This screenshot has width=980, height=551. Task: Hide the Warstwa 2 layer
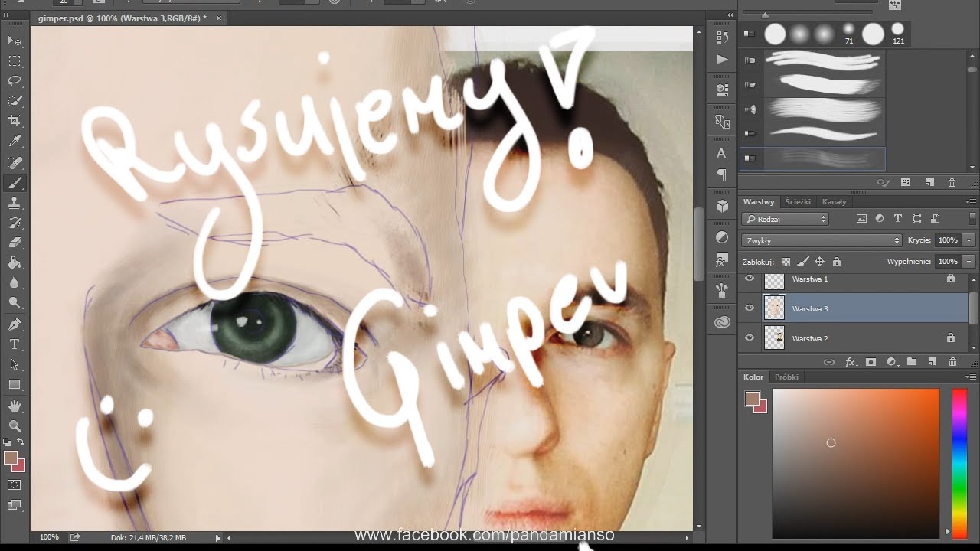click(750, 337)
